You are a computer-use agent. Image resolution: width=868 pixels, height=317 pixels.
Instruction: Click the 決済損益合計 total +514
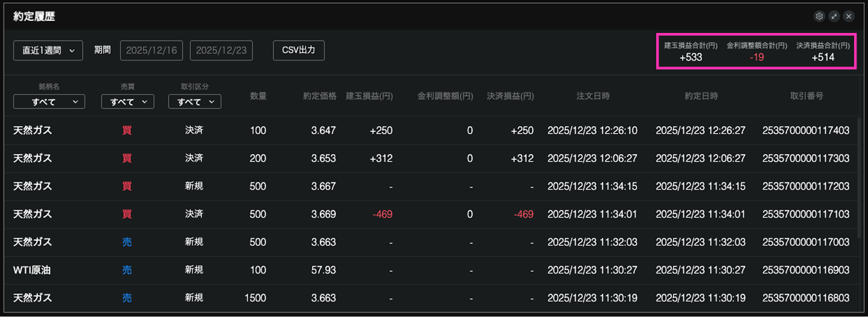(823, 57)
